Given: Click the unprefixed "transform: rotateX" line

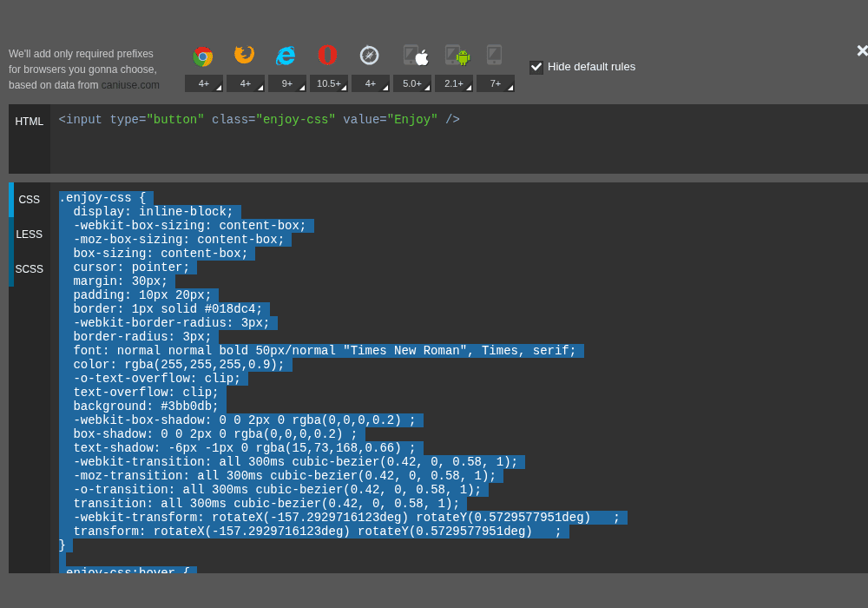Looking at the screenshot, I should tap(317, 531).
